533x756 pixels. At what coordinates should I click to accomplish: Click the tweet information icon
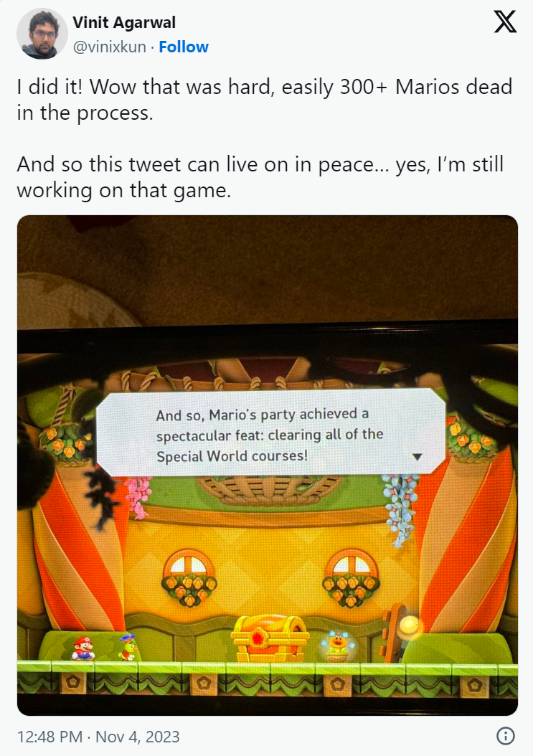[x=505, y=736]
